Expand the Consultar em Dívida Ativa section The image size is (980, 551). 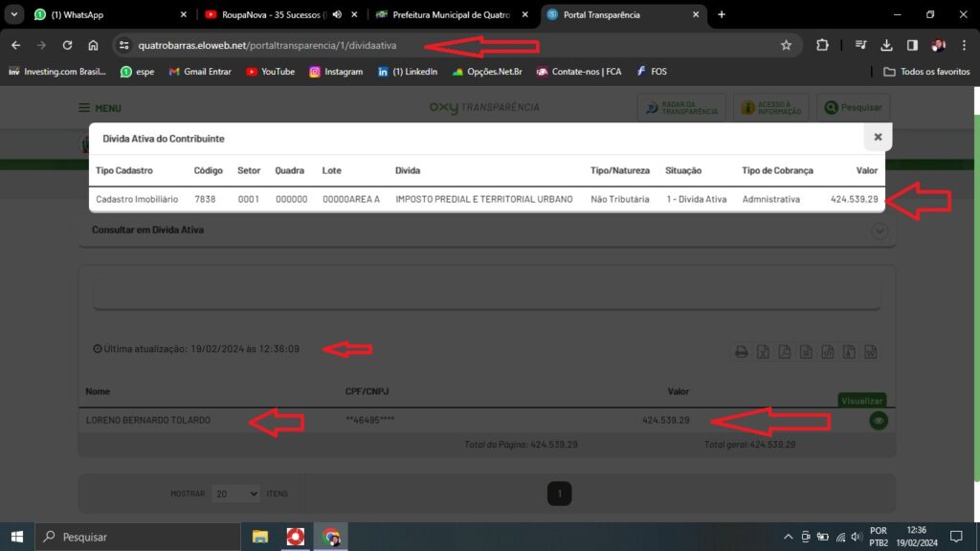coord(880,231)
